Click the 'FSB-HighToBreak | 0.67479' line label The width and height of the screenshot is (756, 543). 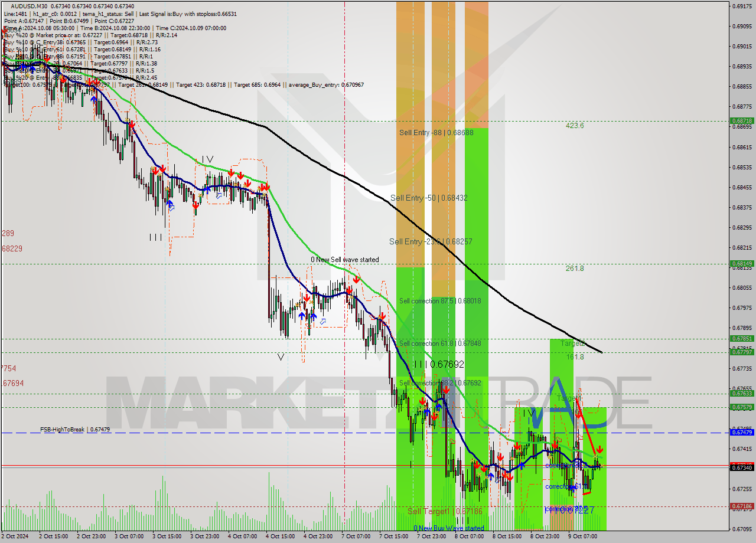75,430
